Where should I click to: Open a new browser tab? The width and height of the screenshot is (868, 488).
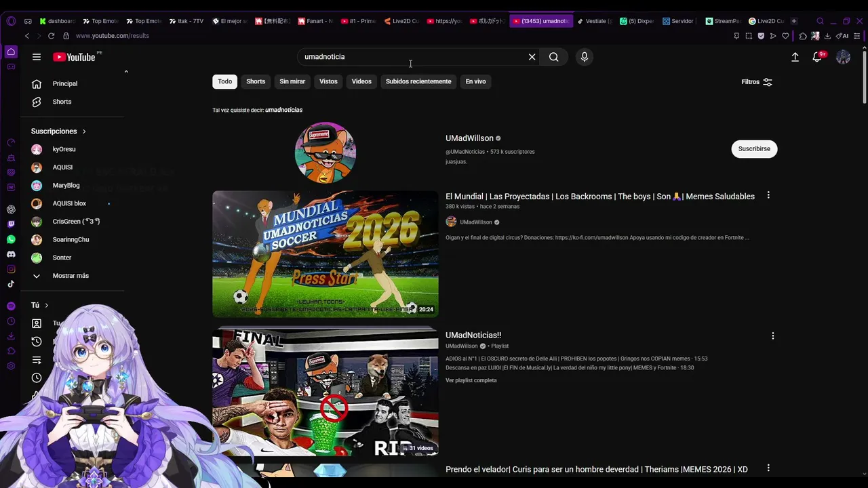pos(794,21)
